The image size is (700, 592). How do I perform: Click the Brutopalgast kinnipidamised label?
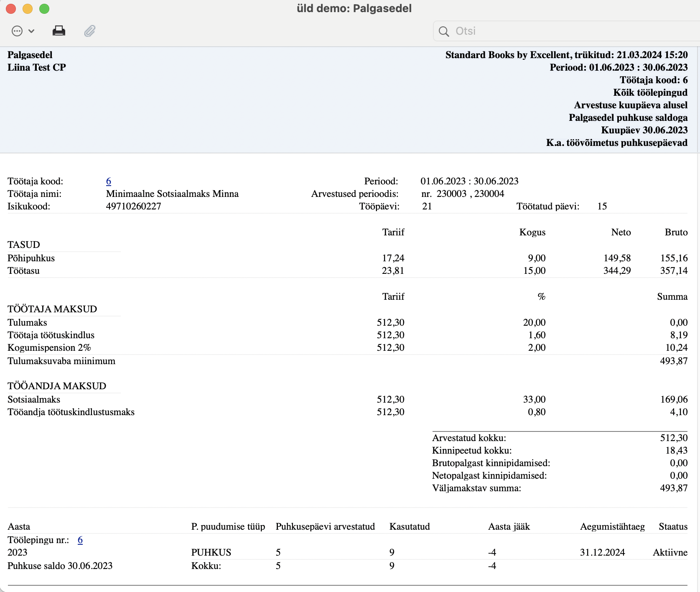coord(491,463)
